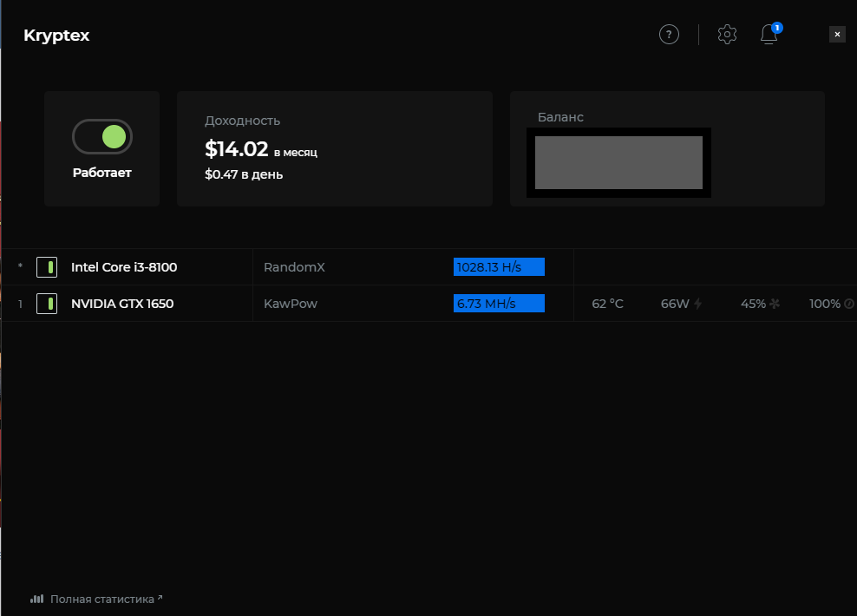
Task: Click the fan icon next to 45%
Action: 775,304
